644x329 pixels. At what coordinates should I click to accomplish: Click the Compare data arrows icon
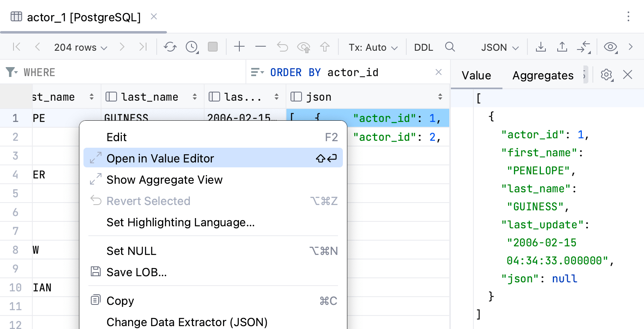583,47
